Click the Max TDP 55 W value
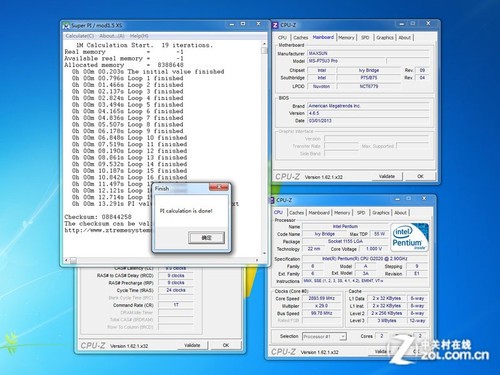 pos(379,234)
